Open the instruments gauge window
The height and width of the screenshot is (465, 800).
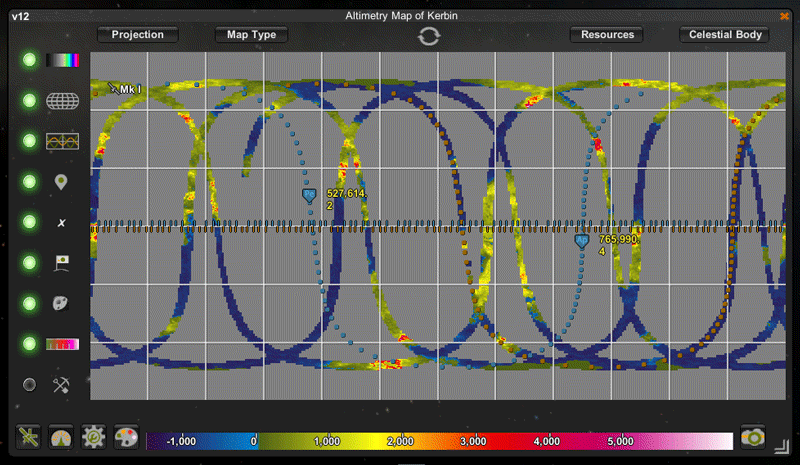[61, 437]
